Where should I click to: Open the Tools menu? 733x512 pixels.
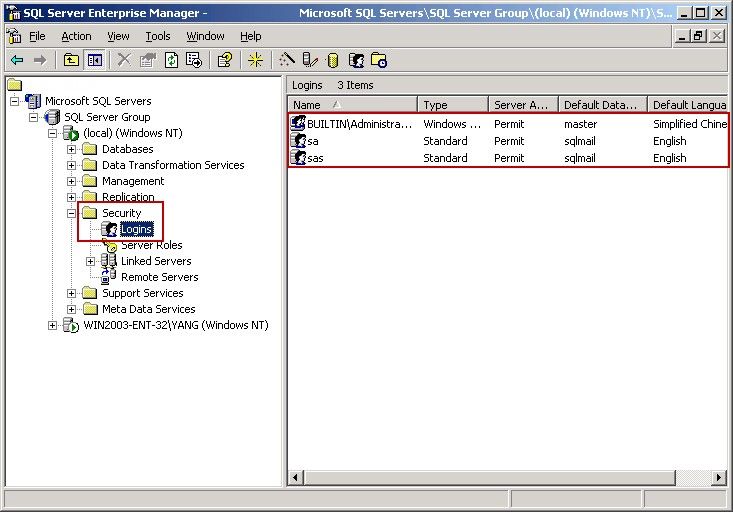[158, 36]
